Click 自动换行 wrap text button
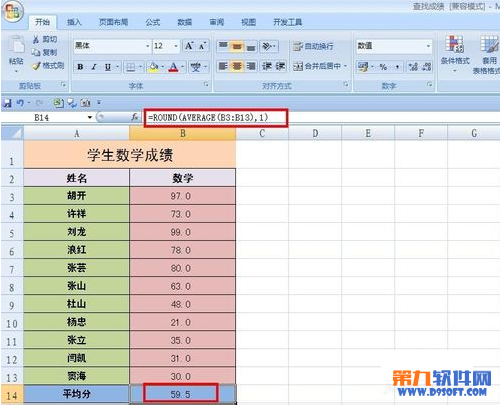The height and width of the screenshot is (407, 500). [x=313, y=46]
